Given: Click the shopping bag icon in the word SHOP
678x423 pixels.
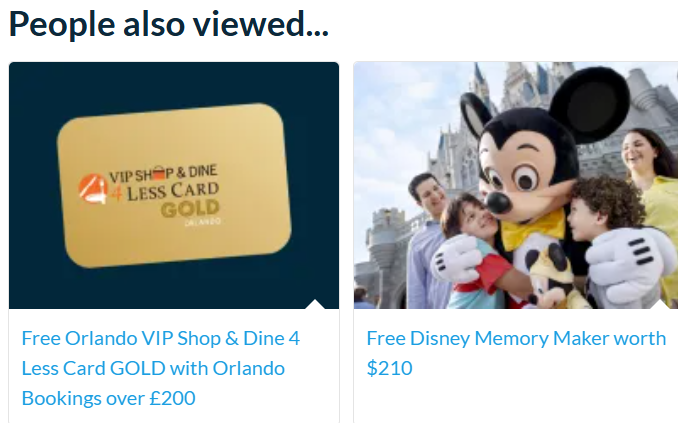Looking at the screenshot, I should point(159,173).
